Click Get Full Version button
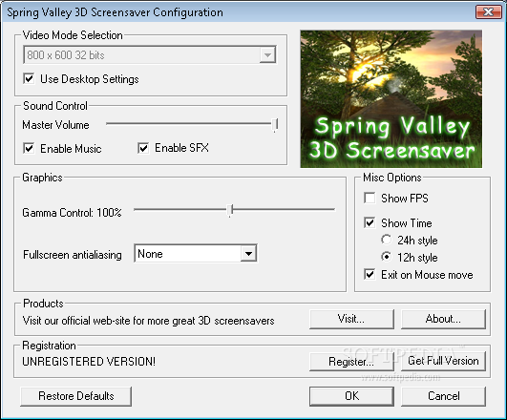 pyautogui.click(x=443, y=361)
